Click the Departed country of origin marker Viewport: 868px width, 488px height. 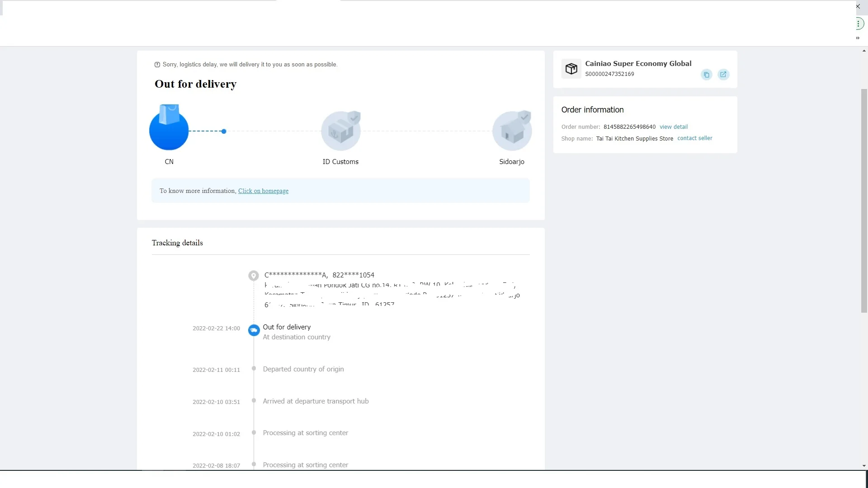click(x=254, y=369)
